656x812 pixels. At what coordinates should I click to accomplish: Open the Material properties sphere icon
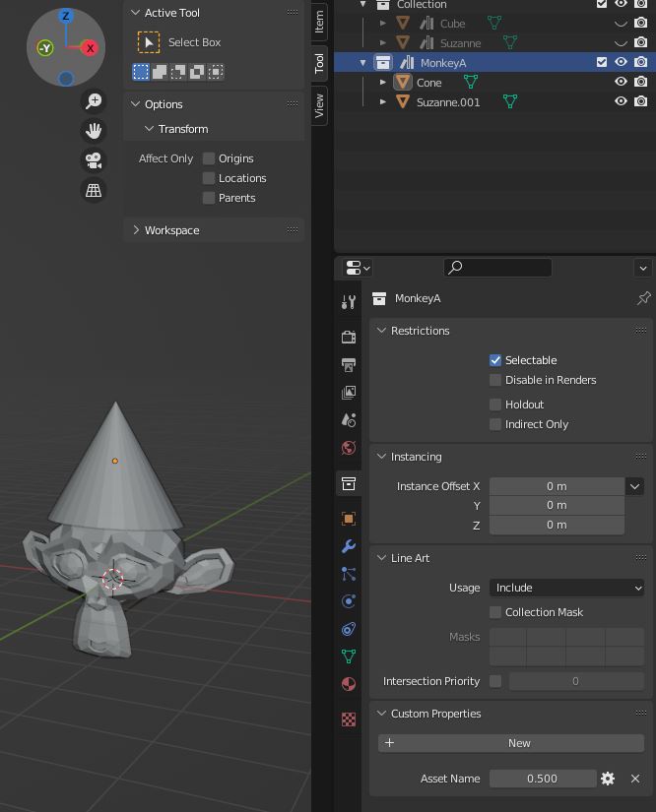tap(349, 684)
